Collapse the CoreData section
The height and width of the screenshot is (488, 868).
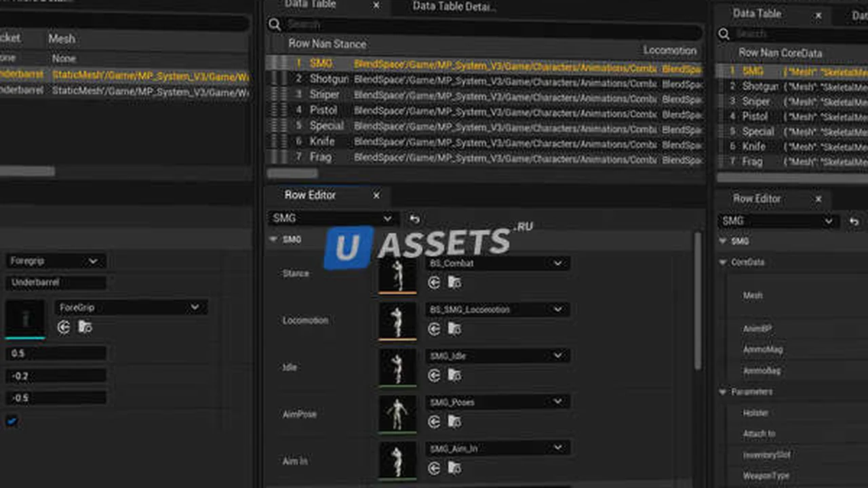click(x=723, y=262)
